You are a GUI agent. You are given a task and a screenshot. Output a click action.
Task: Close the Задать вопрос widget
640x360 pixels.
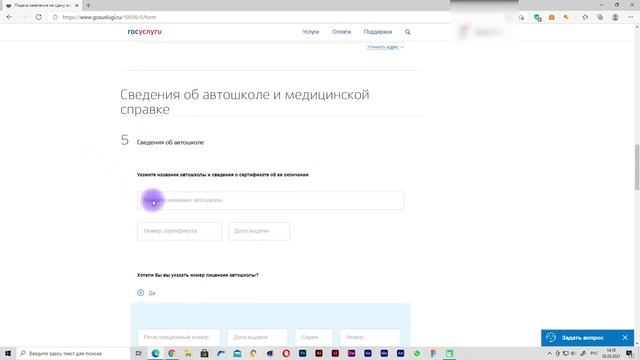point(625,338)
